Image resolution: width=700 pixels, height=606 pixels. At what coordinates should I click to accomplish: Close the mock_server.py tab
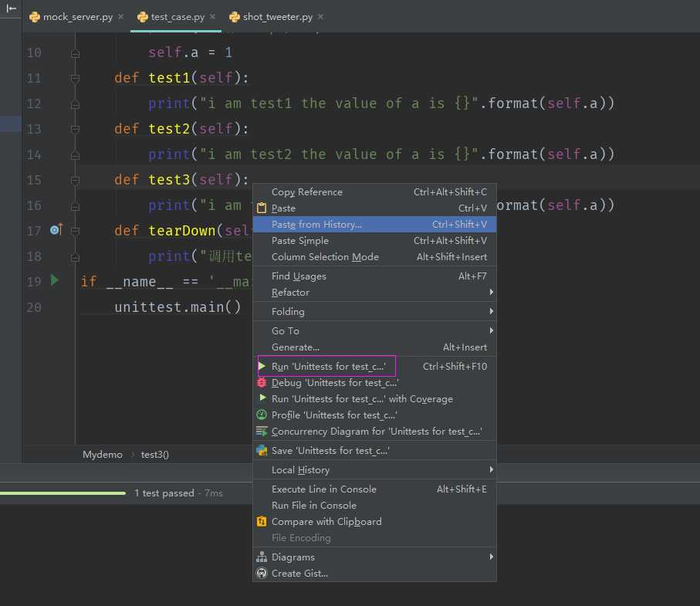(120, 17)
